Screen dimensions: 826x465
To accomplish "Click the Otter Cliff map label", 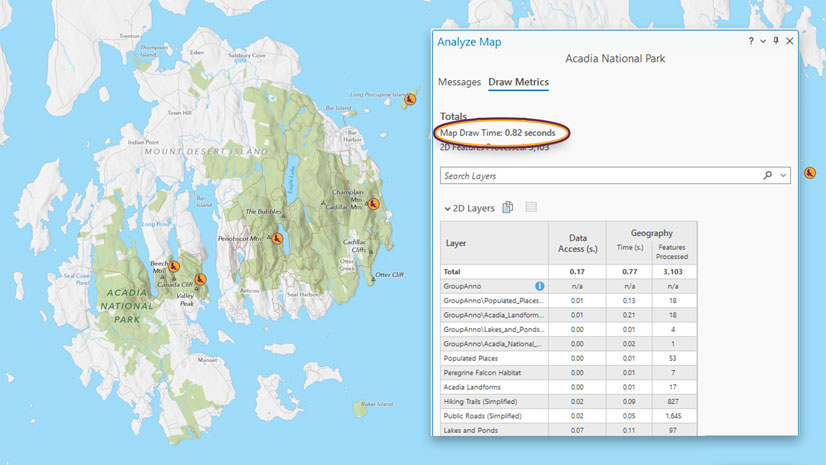I will point(389,274).
